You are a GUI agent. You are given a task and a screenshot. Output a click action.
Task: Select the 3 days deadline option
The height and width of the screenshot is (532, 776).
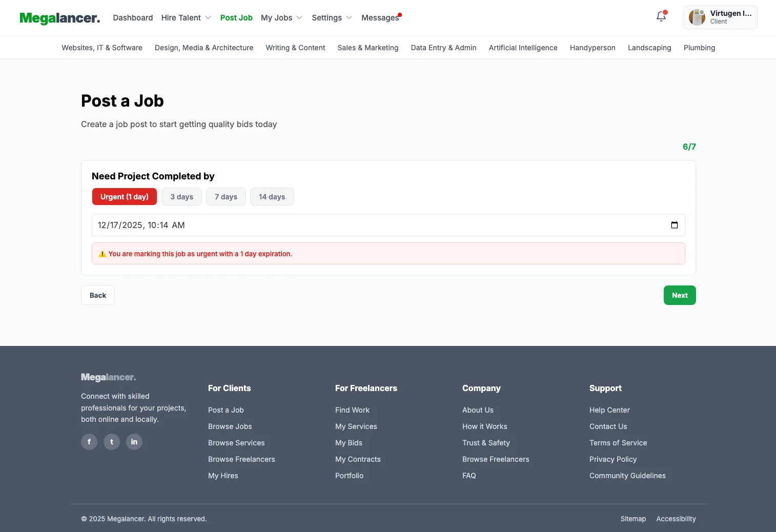[181, 197]
